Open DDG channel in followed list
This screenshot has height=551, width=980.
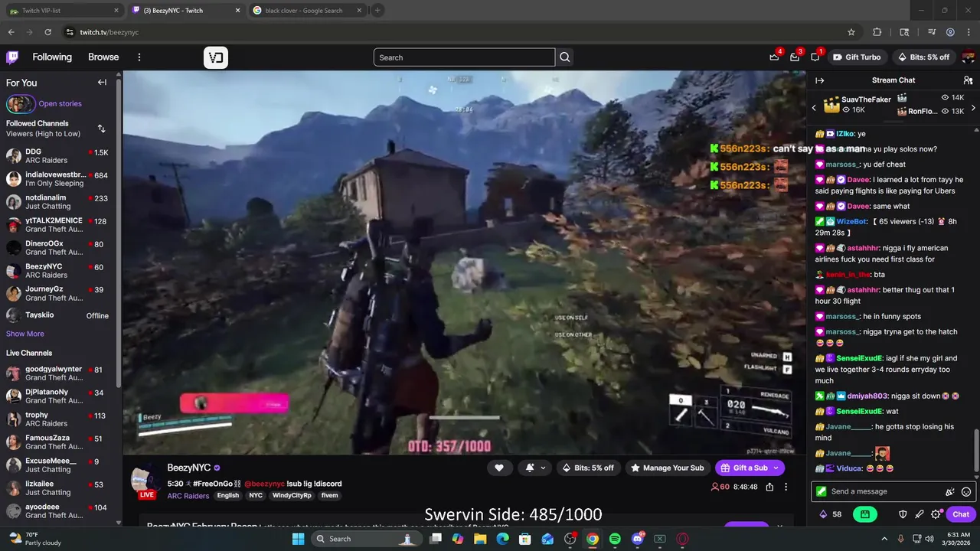[58, 156]
